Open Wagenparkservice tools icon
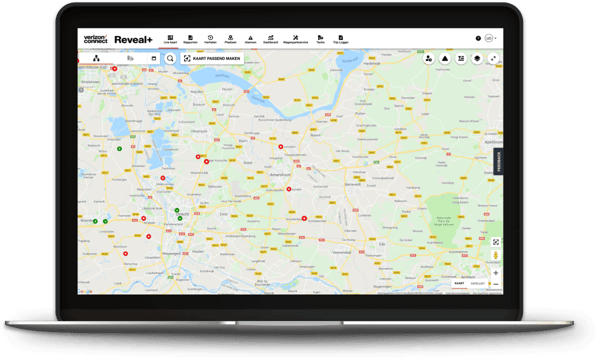Viewport: 598px width, 360px height. tap(295, 39)
